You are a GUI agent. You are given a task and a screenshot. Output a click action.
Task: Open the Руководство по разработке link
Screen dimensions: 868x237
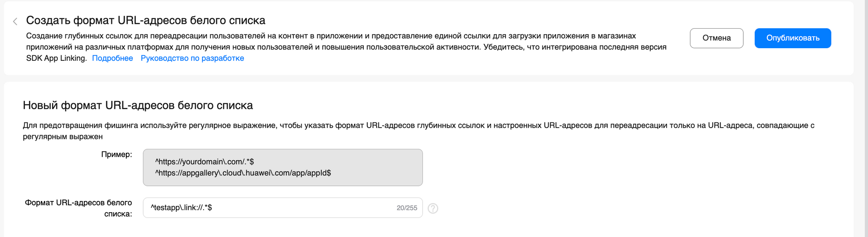coord(192,58)
